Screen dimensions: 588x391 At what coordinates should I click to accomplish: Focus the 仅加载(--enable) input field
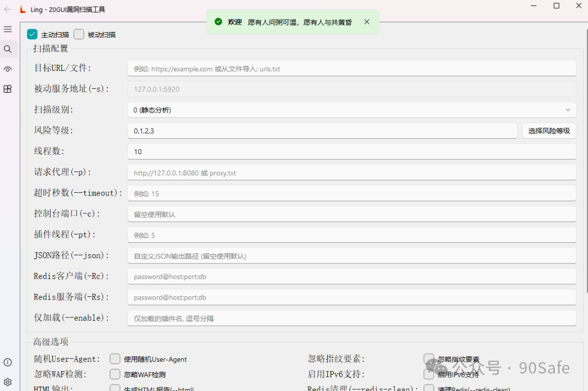352,318
